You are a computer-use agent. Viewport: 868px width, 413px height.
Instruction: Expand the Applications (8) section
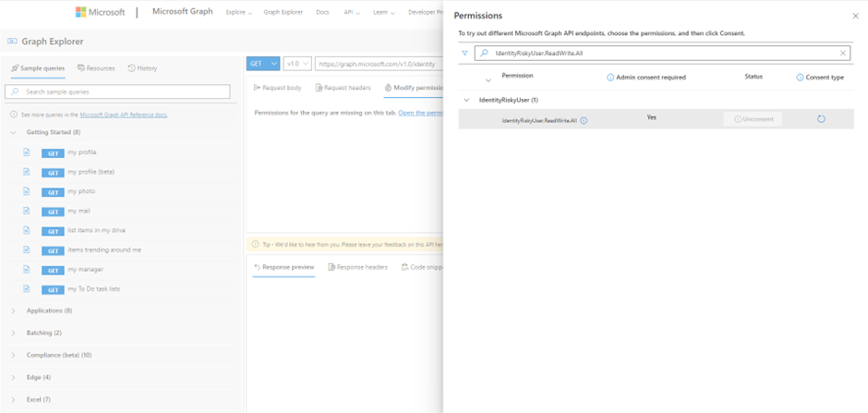(13, 310)
